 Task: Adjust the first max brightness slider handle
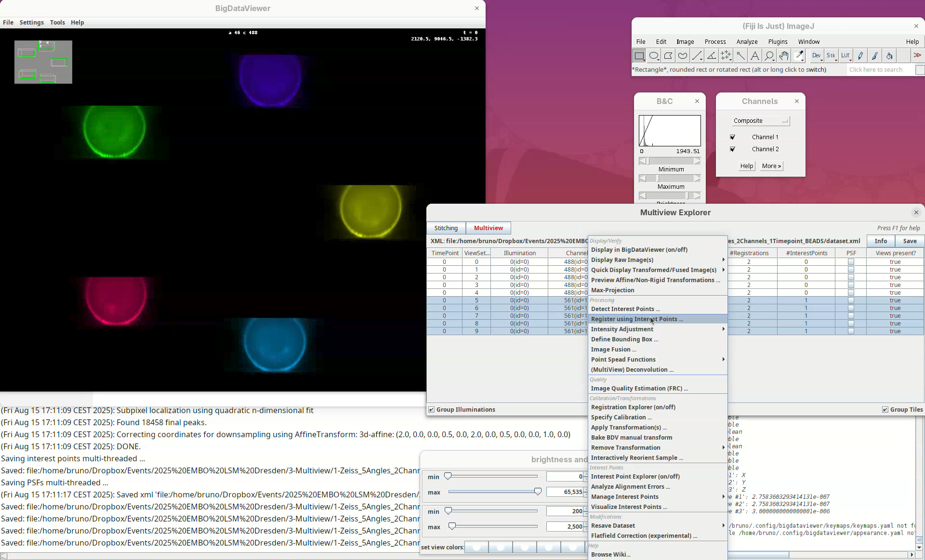[538, 492]
